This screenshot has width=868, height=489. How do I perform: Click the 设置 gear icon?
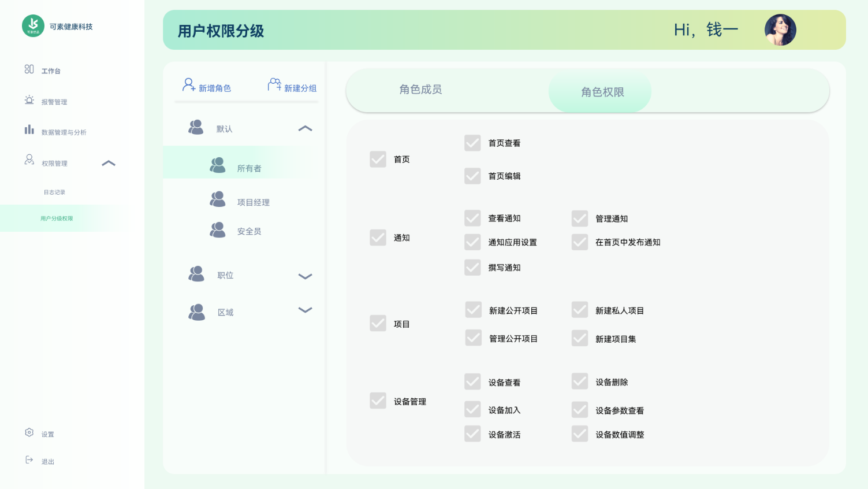pos(29,432)
